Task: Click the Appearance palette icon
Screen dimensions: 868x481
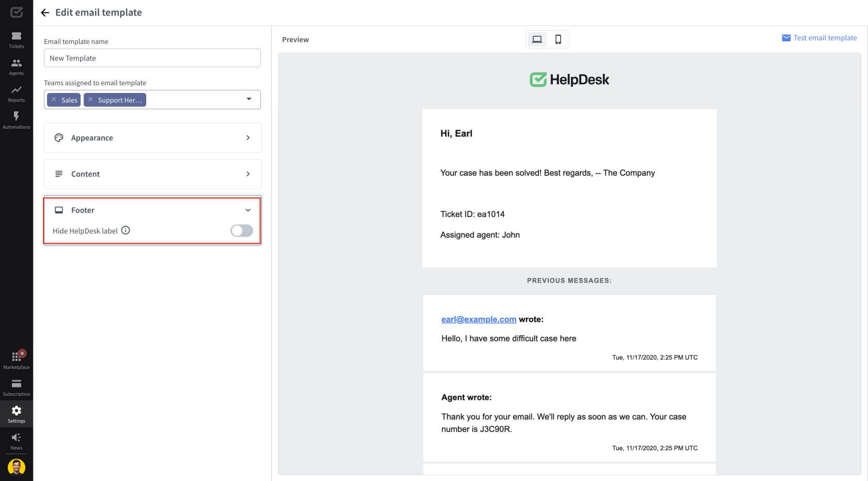Action: point(59,137)
